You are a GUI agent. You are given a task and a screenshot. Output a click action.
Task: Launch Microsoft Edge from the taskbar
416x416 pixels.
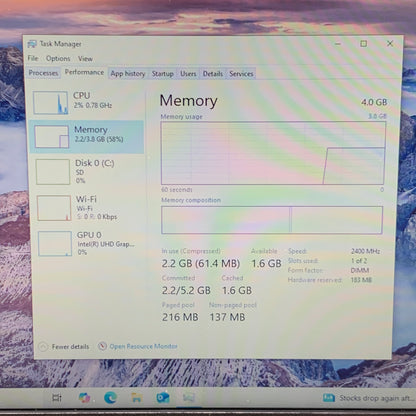coord(110,398)
